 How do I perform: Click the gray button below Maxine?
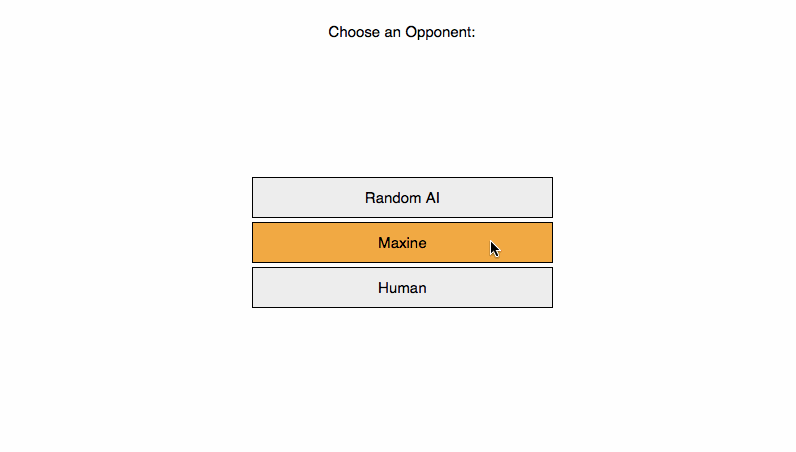(402, 288)
